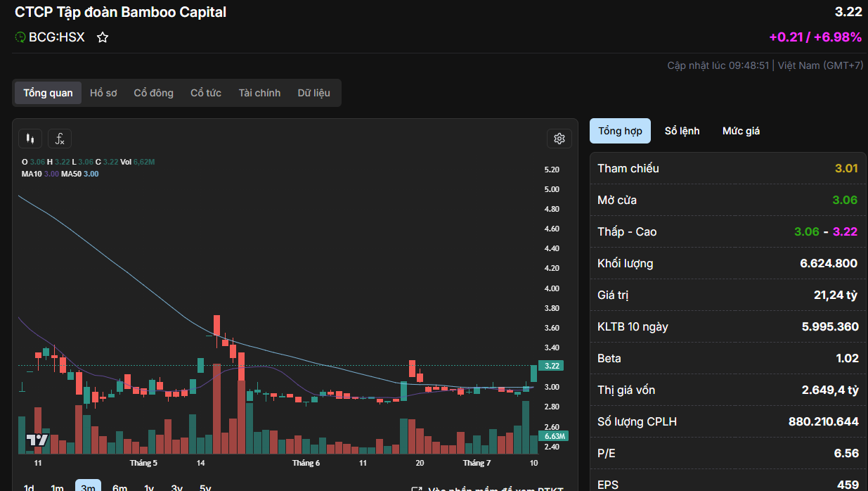
Task: Click the Thấp - Cao row label
Action: pyautogui.click(x=627, y=231)
